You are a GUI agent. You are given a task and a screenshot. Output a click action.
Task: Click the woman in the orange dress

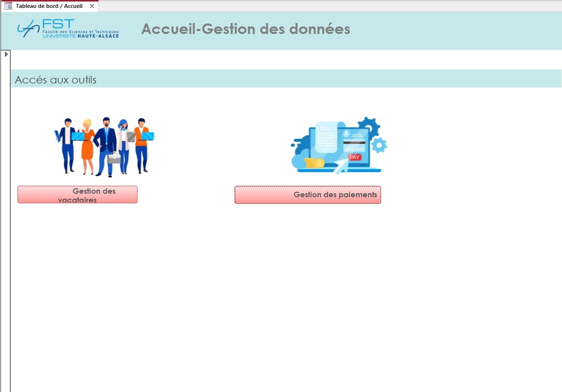(87, 145)
